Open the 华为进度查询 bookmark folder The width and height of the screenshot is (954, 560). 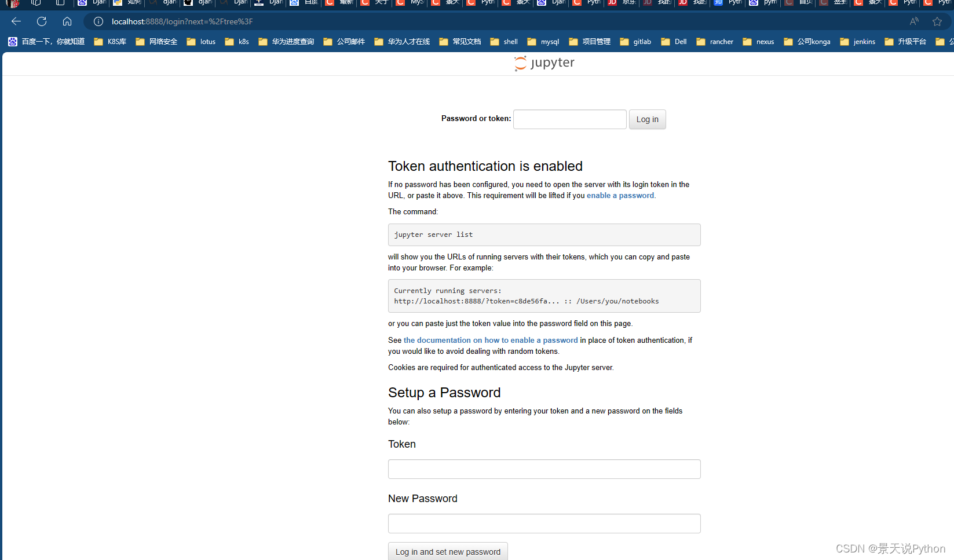286,42
